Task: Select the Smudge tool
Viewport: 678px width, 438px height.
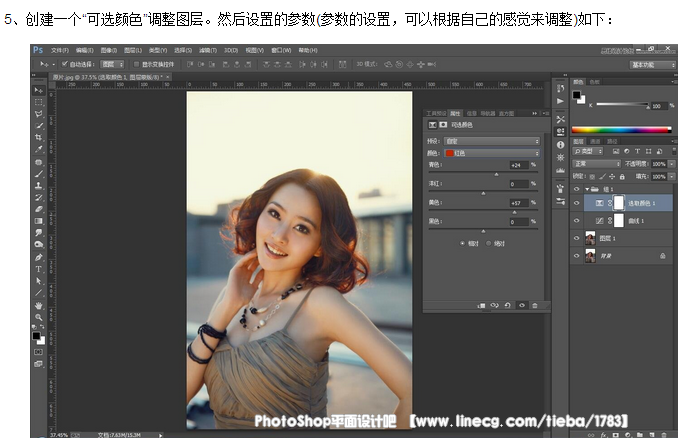Action: (x=38, y=233)
